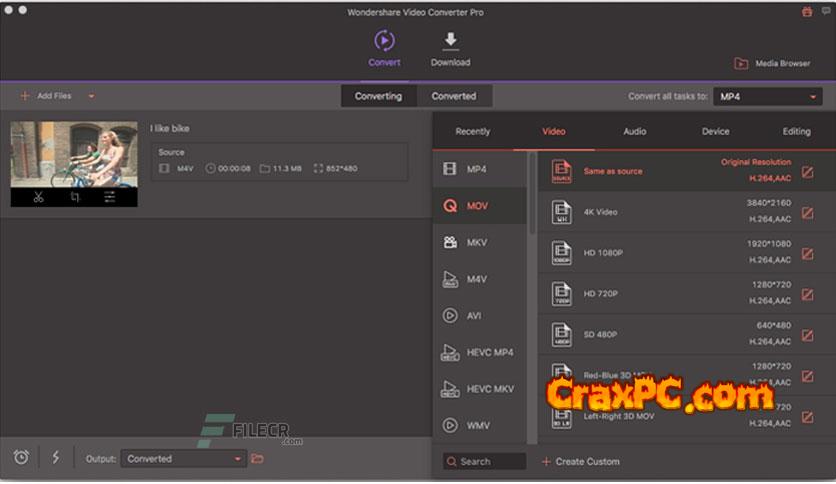Edit the SD 480P preset settings
The width and height of the screenshot is (836, 484).
[x=808, y=335]
